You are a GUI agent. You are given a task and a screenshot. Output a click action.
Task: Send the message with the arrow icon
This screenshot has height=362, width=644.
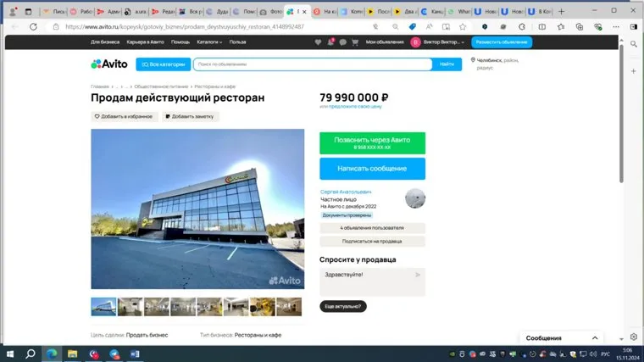pos(418,275)
